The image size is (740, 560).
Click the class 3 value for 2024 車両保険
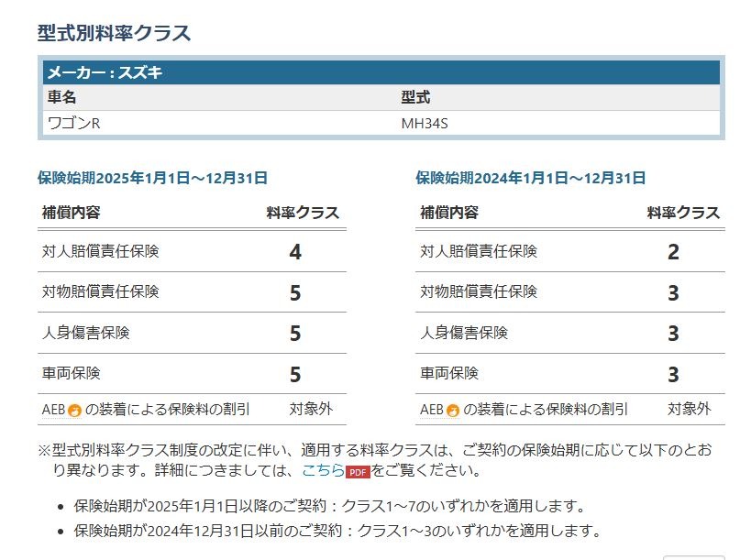673,375
